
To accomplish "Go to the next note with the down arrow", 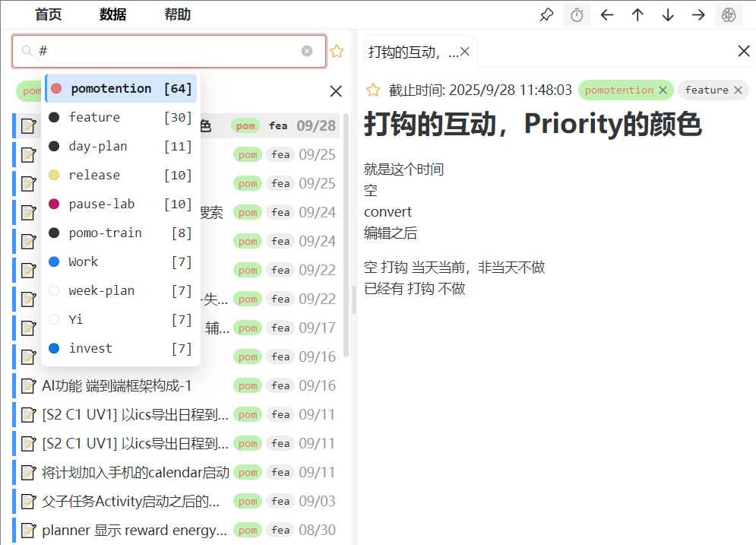I will tap(668, 15).
